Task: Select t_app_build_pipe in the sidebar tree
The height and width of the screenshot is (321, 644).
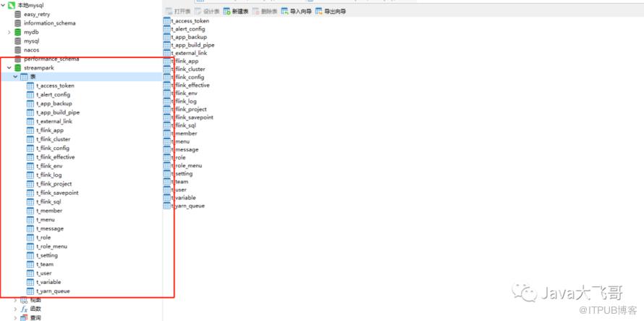Action: pyautogui.click(x=58, y=112)
